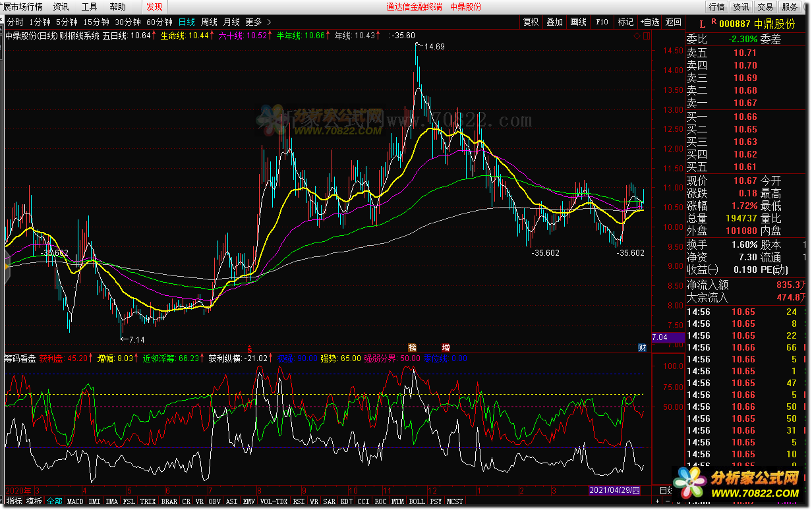
Task: Switch to the KDT indicator
Action: coord(347,501)
